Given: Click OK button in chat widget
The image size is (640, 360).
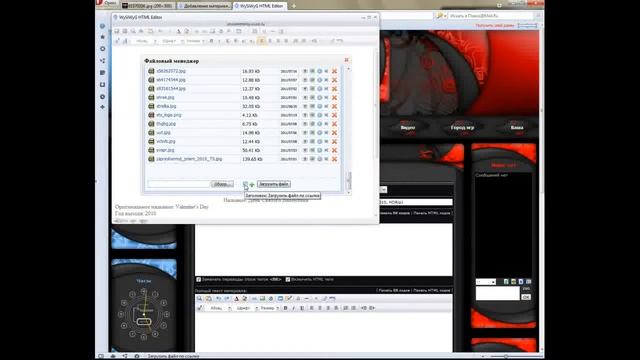Looking at the screenshot, I should (526, 297).
